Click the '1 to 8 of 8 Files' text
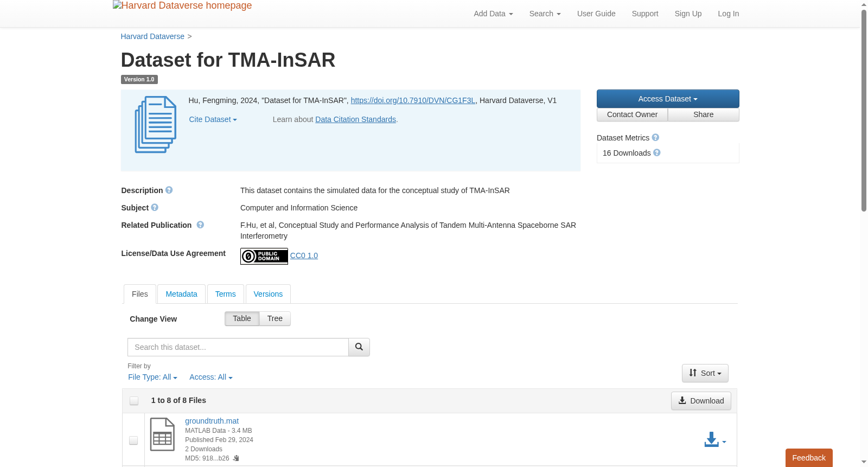 [x=178, y=400]
